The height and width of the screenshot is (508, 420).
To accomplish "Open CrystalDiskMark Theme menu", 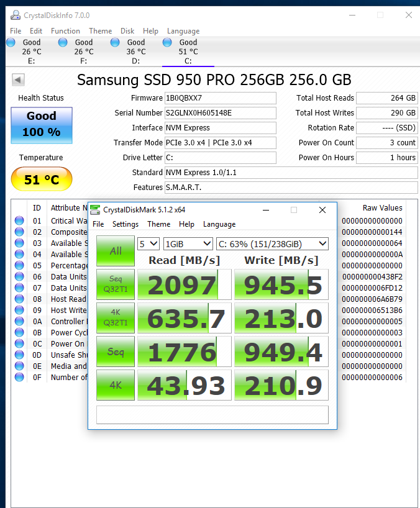I will coord(159,224).
